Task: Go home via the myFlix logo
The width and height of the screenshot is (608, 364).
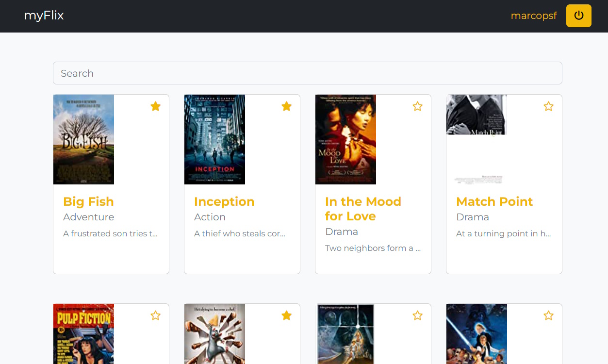Action: 44,15
